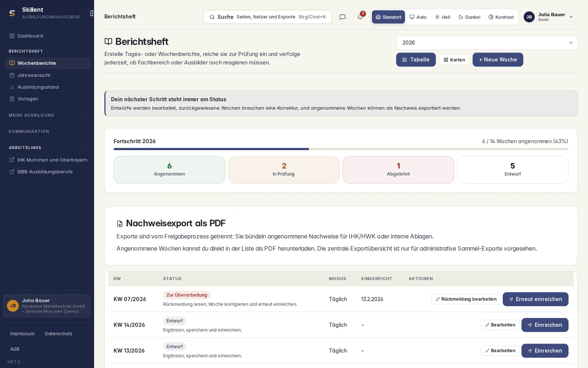Click the + Neue Woche button

click(x=498, y=60)
